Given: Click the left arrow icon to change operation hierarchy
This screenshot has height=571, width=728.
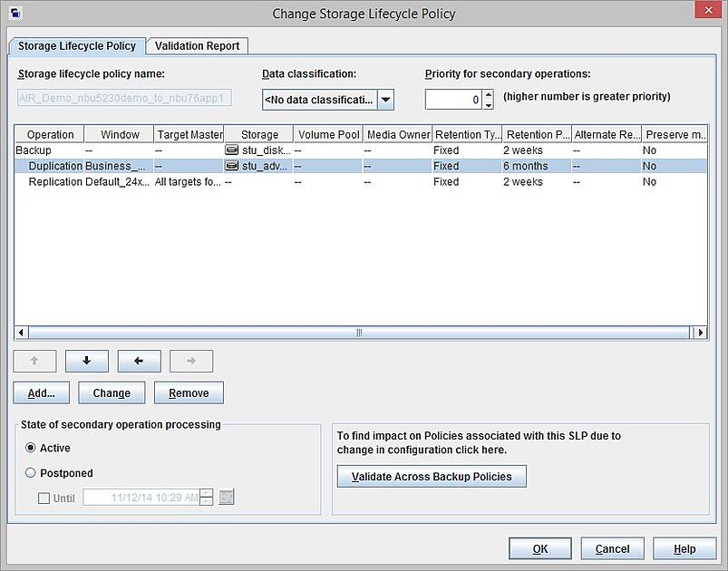Looking at the screenshot, I should click(x=138, y=361).
